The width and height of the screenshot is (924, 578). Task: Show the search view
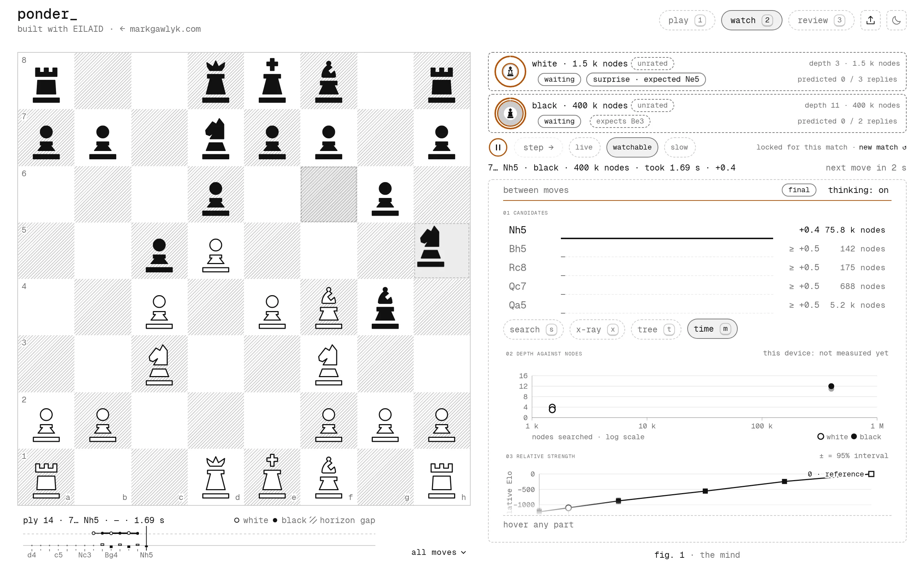533,329
